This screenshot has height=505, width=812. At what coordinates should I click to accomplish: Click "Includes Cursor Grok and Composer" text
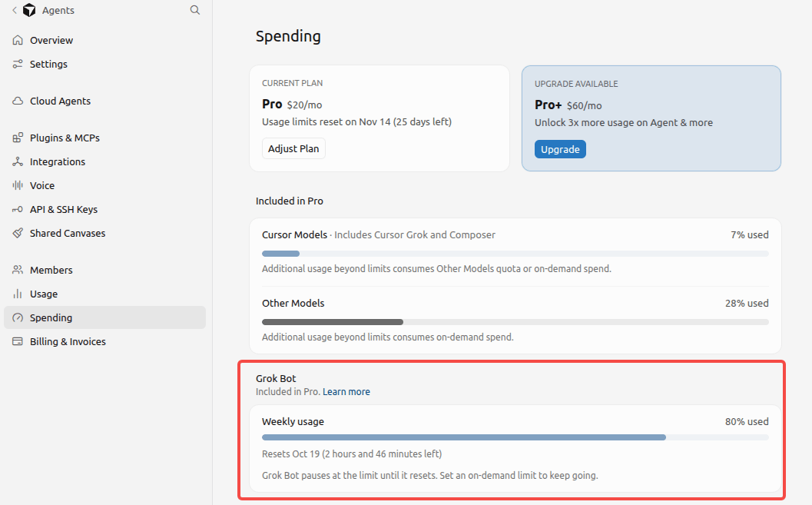[x=415, y=234]
